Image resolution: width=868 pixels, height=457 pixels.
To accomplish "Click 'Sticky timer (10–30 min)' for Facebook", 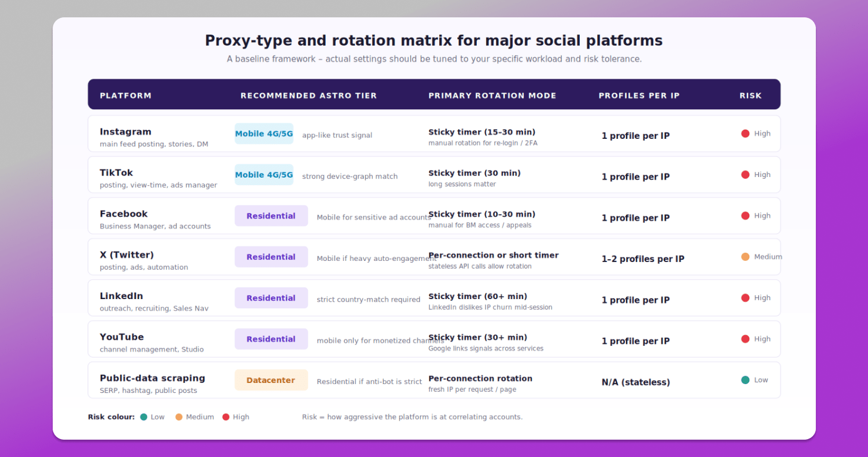I will (x=482, y=214).
